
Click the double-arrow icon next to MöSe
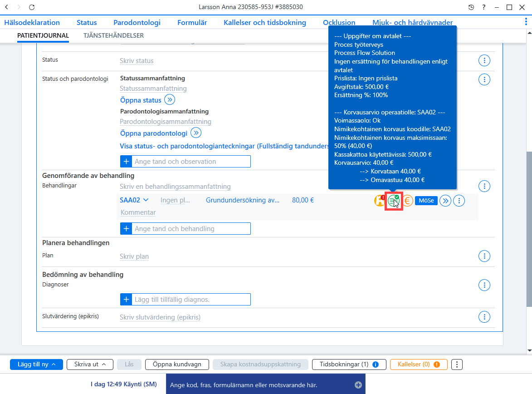point(445,201)
